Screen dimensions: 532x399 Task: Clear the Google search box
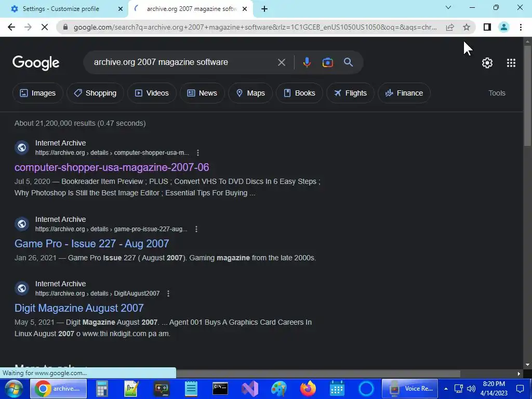[281, 62]
